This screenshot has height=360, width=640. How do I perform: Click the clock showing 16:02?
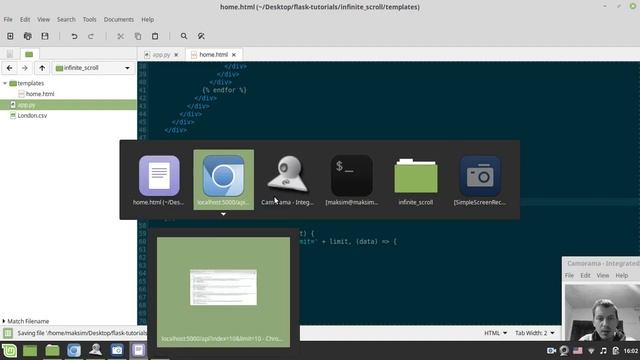[631, 351]
